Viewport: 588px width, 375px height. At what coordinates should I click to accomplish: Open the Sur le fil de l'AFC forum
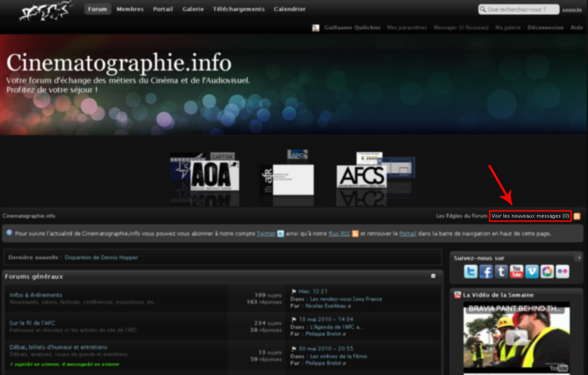pyautogui.click(x=32, y=323)
